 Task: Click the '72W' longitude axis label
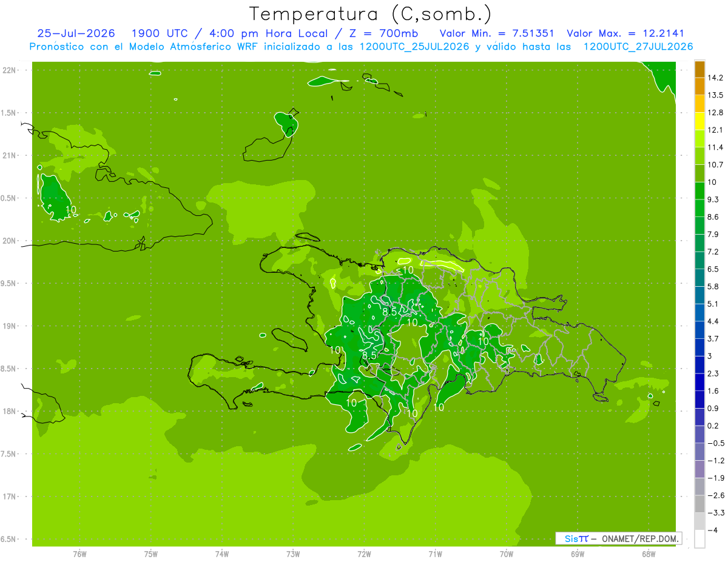pyautogui.click(x=364, y=554)
